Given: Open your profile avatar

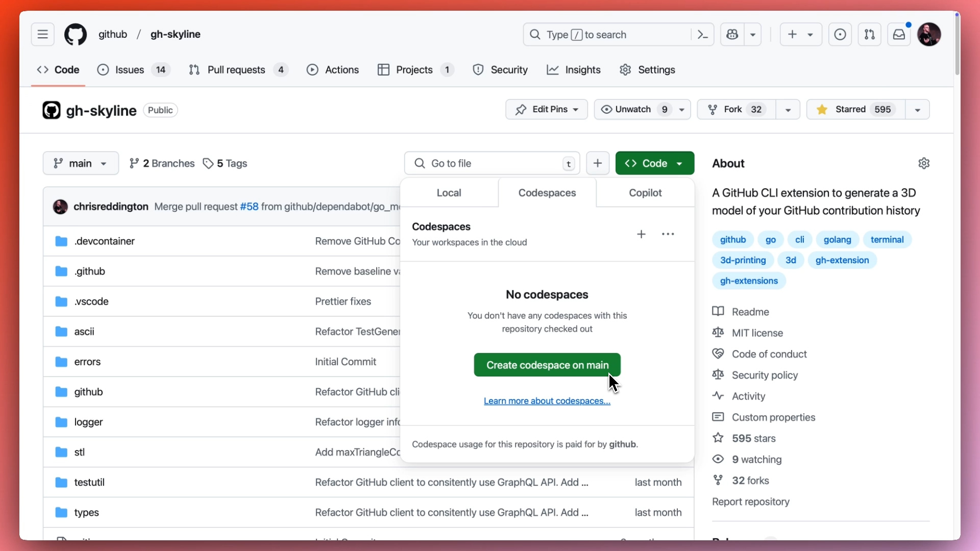Looking at the screenshot, I should pyautogui.click(x=929, y=34).
